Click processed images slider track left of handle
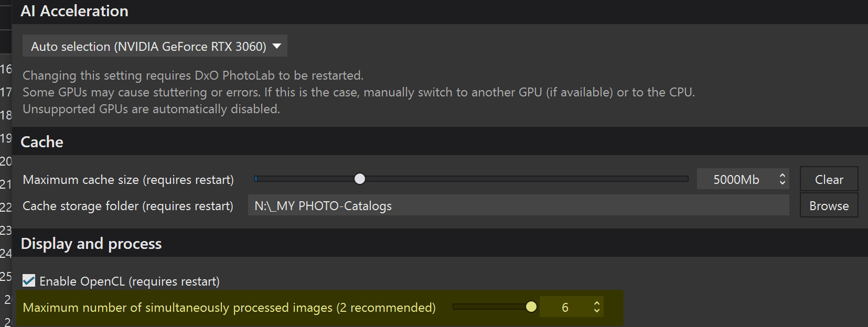Screen dimensions: 868x327 tap(488, 307)
